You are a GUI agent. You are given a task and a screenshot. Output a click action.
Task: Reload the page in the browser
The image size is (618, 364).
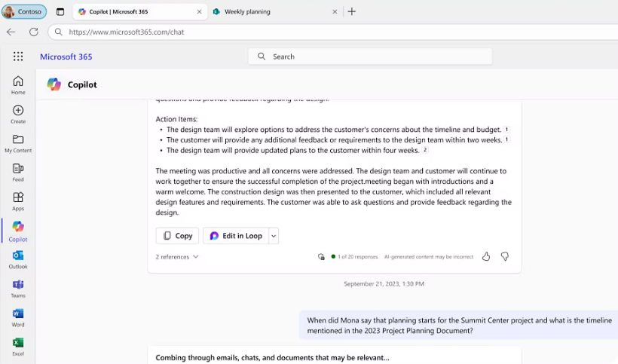tap(34, 32)
